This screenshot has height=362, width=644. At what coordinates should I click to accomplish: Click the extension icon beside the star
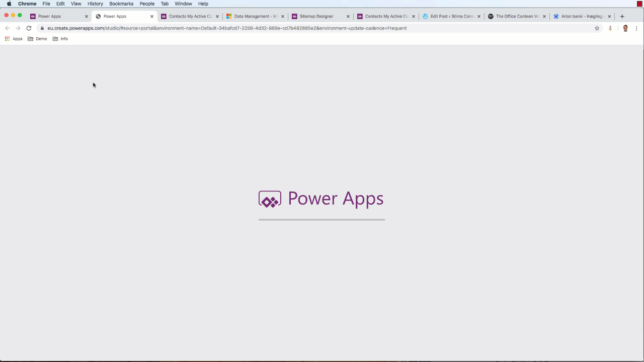click(610, 28)
